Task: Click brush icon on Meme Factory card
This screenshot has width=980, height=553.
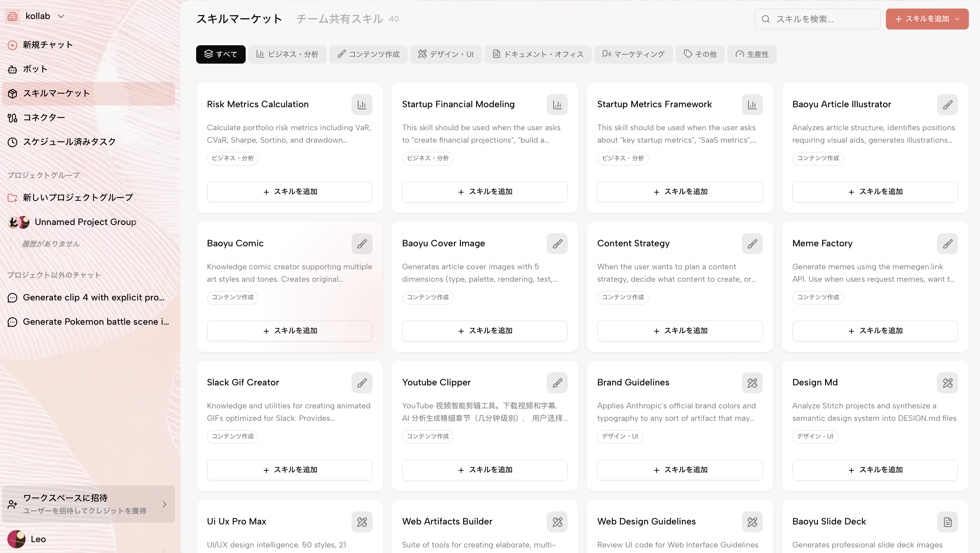Action: 947,244
